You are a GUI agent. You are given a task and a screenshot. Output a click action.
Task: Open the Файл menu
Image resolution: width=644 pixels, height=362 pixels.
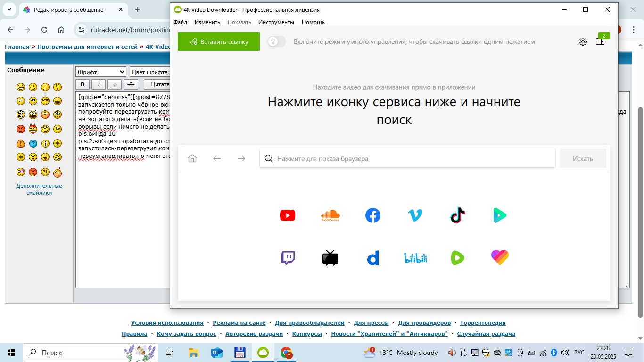[180, 22]
